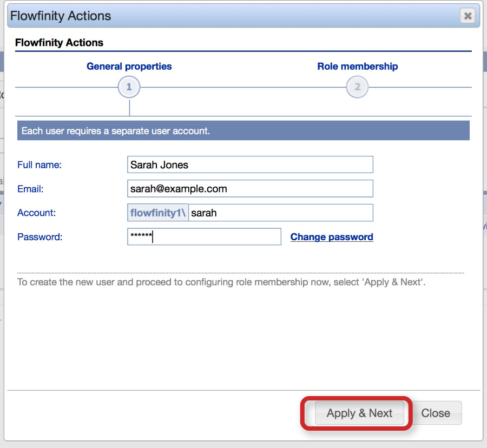Click the Full name: label
Image resolution: width=487 pixels, height=448 pixels.
click(x=40, y=165)
